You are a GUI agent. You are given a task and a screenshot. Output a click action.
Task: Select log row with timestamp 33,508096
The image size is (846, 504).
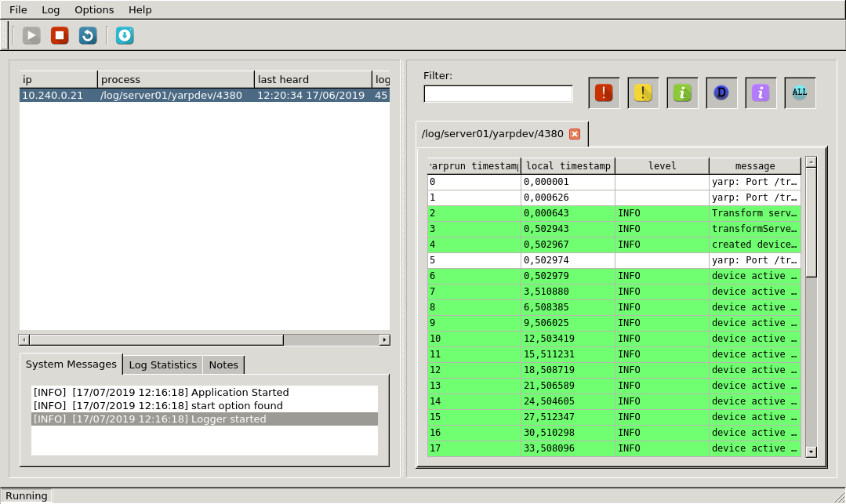[614, 448]
